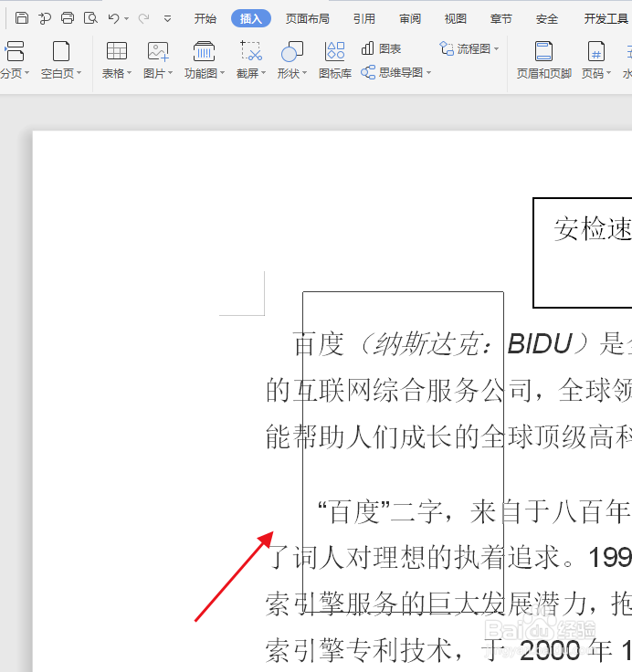Insert a 图表 chart

(x=381, y=49)
